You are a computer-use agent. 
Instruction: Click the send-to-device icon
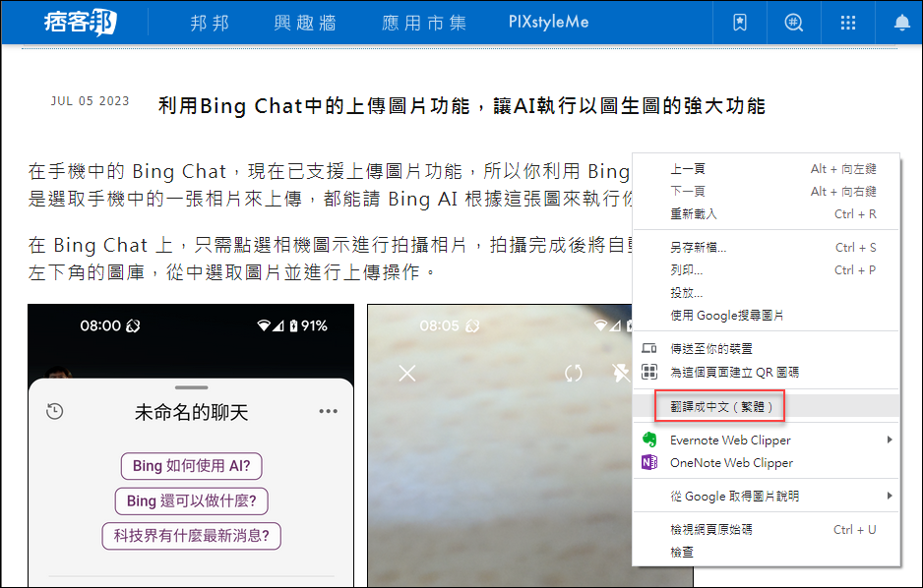click(649, 349)
